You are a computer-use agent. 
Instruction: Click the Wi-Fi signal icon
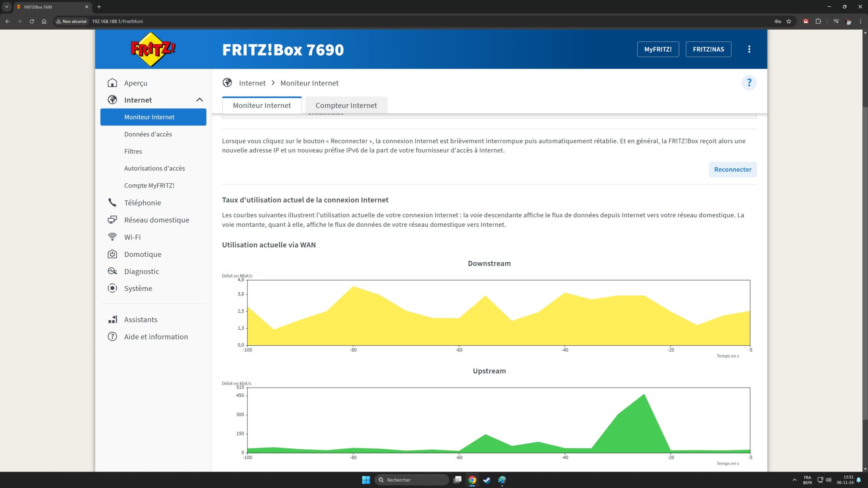pyautogui.click(x=112, y=237)
